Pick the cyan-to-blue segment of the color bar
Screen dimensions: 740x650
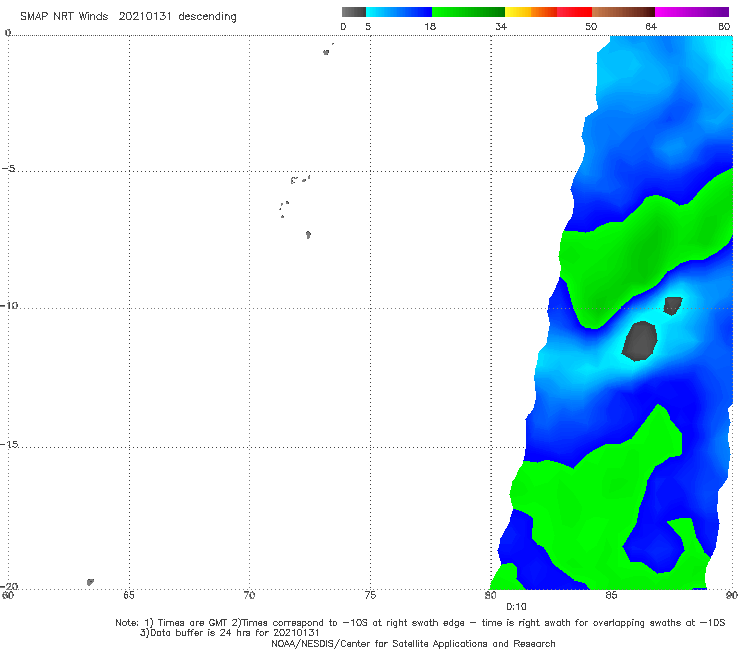pyautogui.click(x=399, y=12)
